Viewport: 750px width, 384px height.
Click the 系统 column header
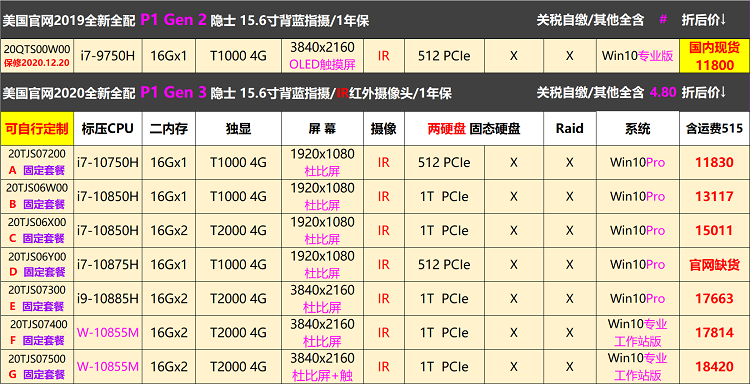coord(638,128)
